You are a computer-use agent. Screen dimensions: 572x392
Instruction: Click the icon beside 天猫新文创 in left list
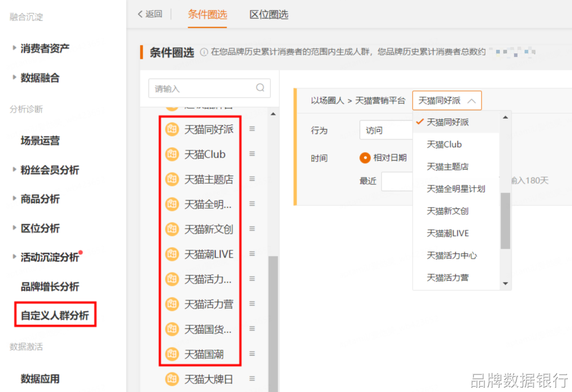pos(172,230)
